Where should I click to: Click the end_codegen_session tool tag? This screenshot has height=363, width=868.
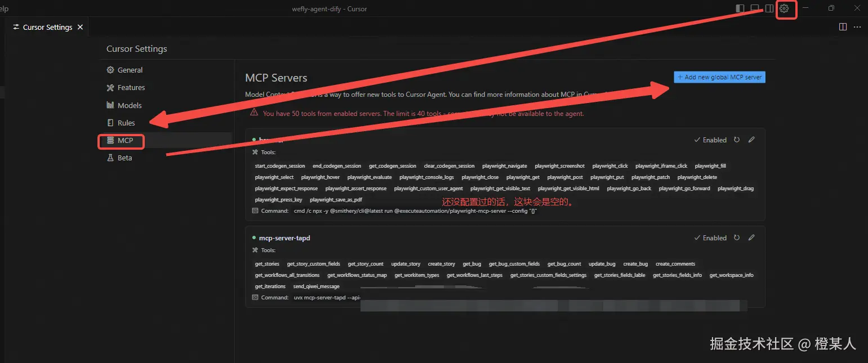(337, 166)
